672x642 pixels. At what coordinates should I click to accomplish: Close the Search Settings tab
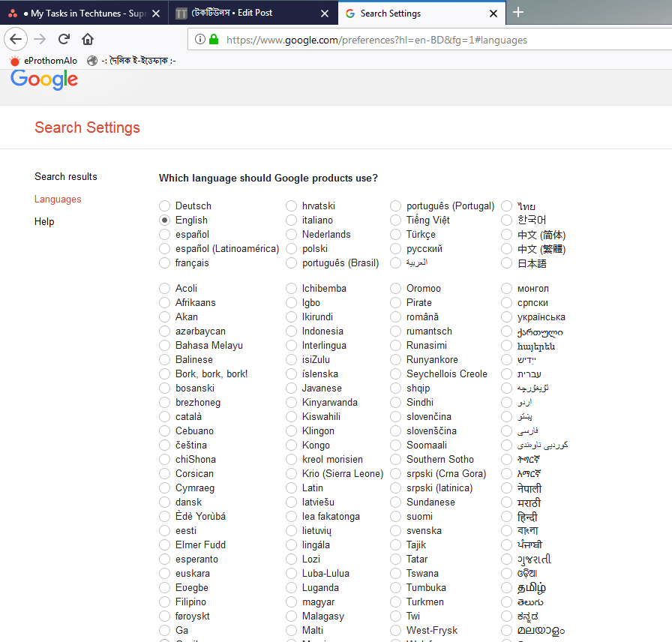(493, 13)
